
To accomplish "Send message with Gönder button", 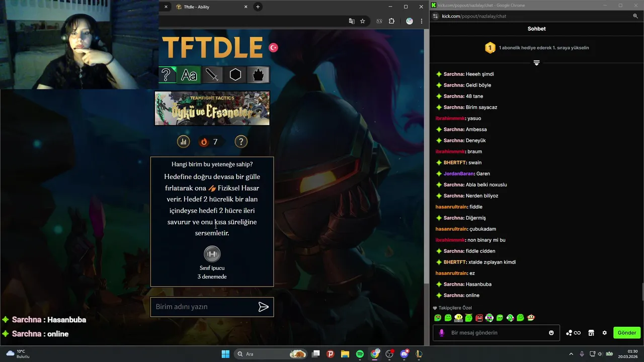I will click(x=627, y=333).
